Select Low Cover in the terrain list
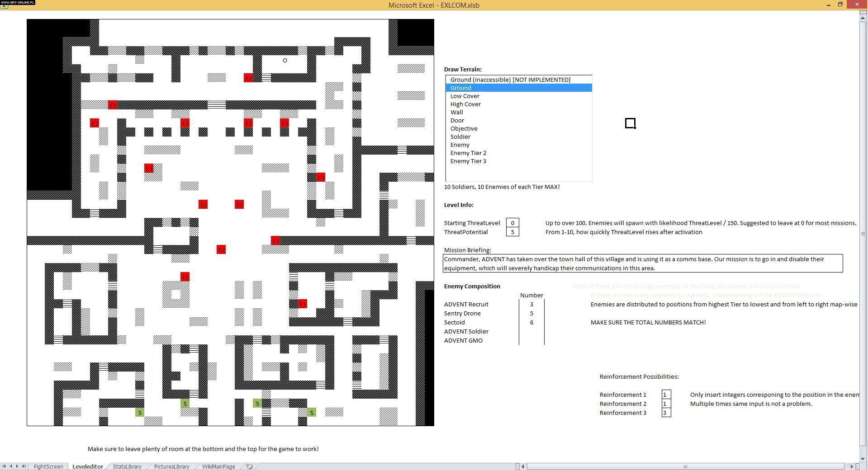 point(465,96)
